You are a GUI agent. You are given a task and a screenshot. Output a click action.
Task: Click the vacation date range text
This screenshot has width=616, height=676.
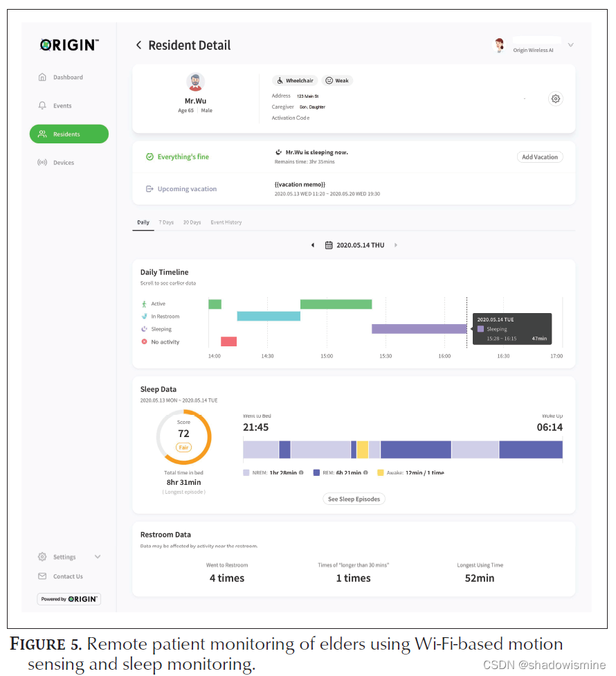327,194
